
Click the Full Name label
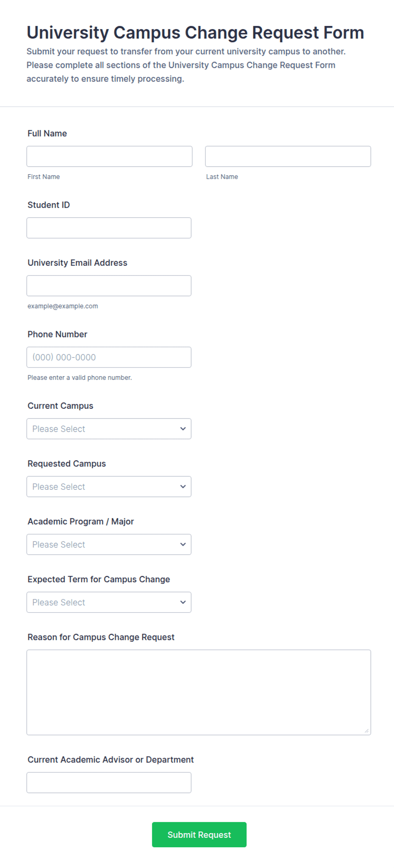pyautogui.click(x=47, y=134)
